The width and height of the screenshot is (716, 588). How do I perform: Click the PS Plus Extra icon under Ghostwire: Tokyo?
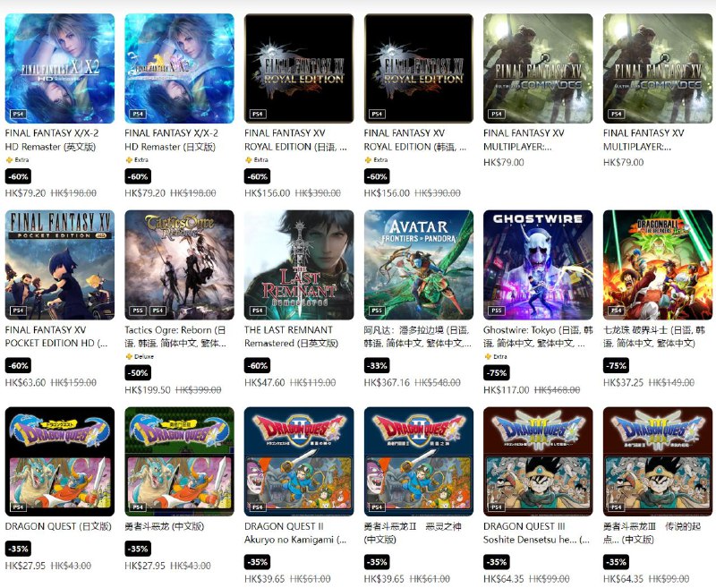(x=488, y=356)
